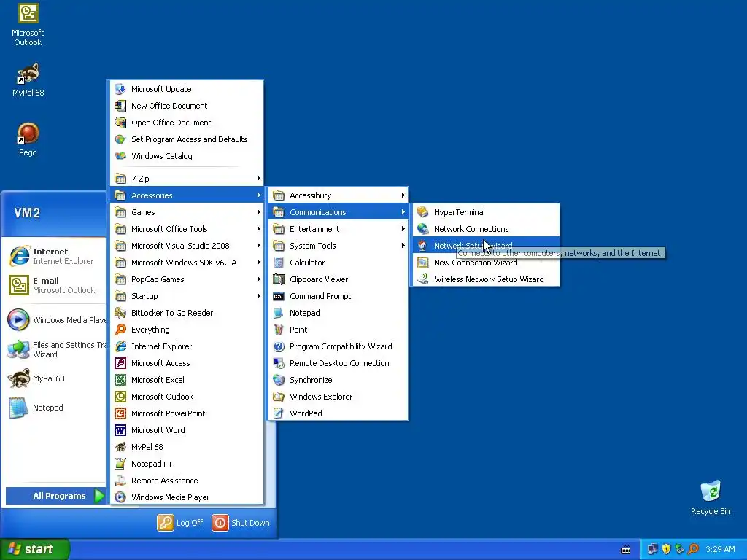Open the Pego desktop shortcut
The image size is (747, 560).
click(28, 139)
